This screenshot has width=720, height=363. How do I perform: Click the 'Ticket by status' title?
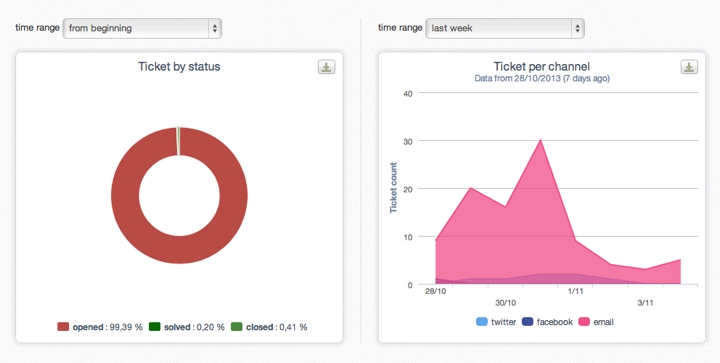179,67
